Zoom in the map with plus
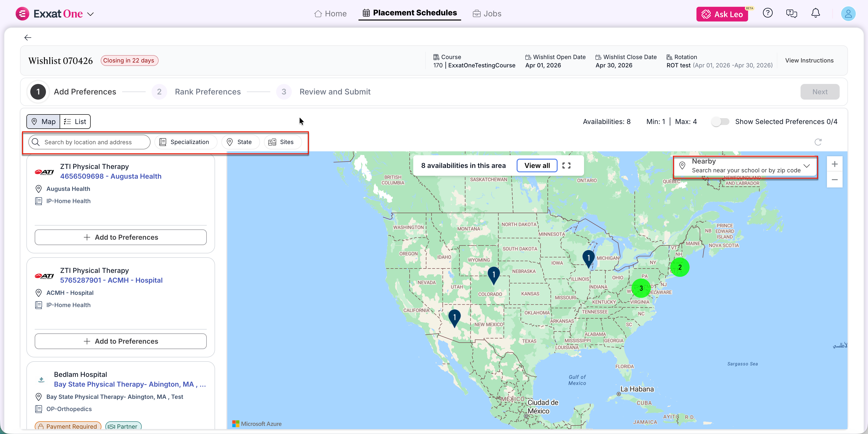Viewport: 868px width, 434px height. pyautogui.click(x=834, y=164)
